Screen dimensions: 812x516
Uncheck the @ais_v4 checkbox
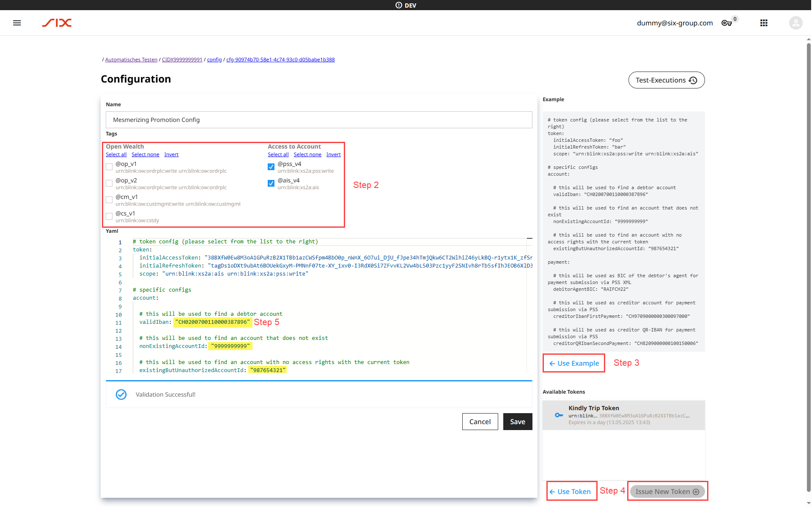click(271, 183)
